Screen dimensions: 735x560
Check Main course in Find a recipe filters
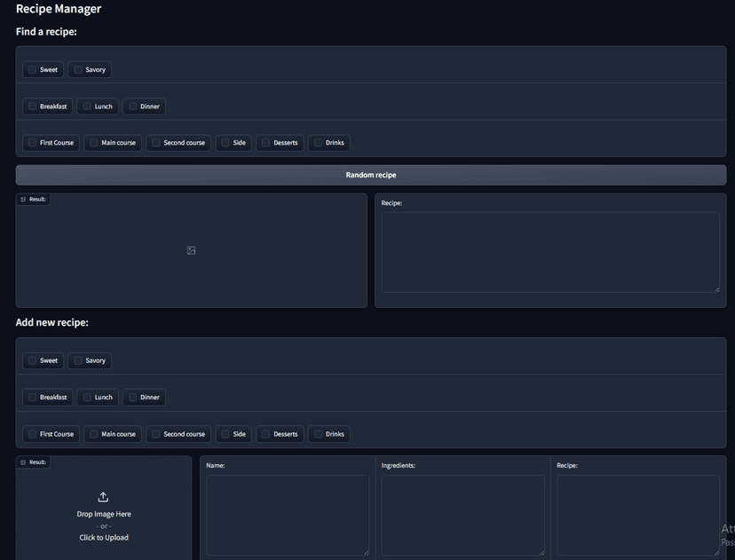(94, 143)
